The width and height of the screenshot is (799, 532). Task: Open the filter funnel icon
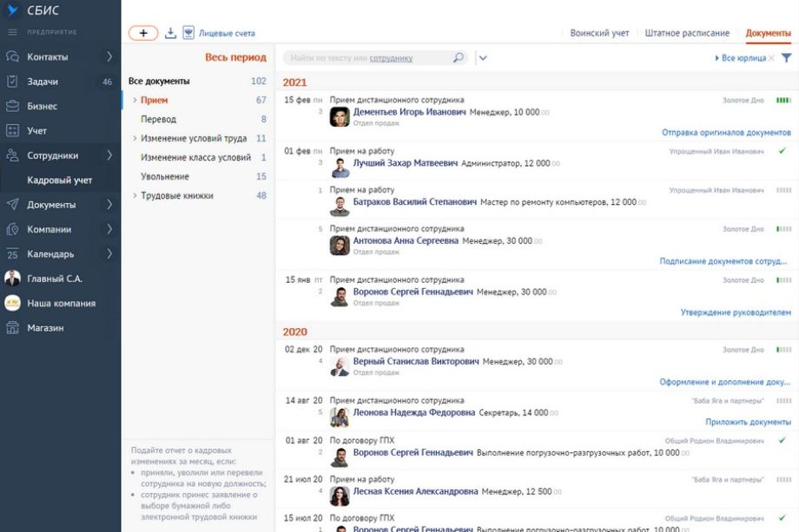(x=786, y=58)
